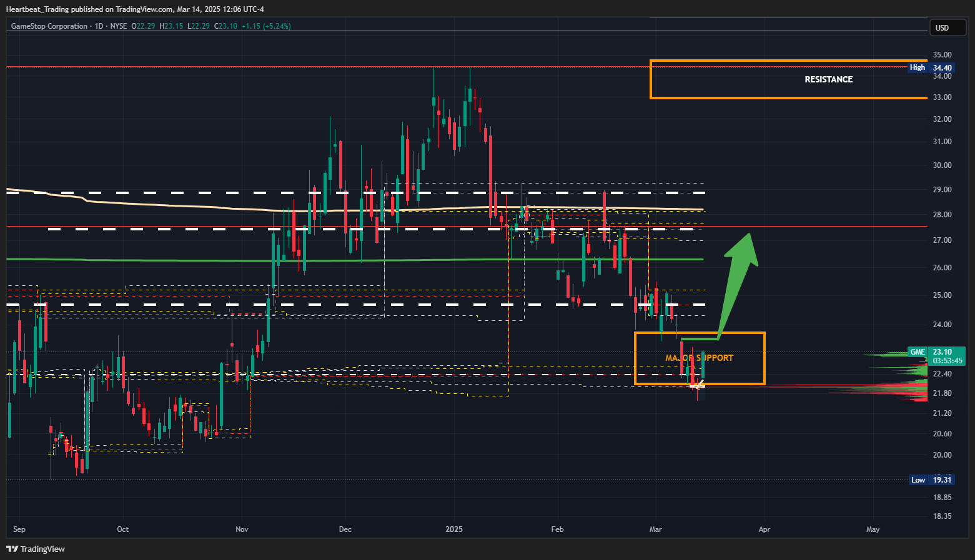The width and height of the screenshot is (975, 560).
Task: Click the Low 19.31 price label
Action: 931,479
